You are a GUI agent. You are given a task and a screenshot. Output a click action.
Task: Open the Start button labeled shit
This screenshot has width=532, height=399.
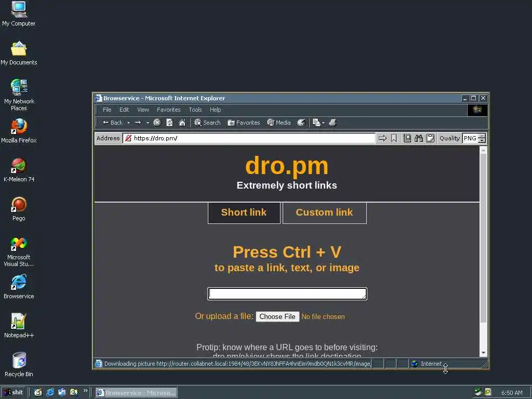pos(13,393)
